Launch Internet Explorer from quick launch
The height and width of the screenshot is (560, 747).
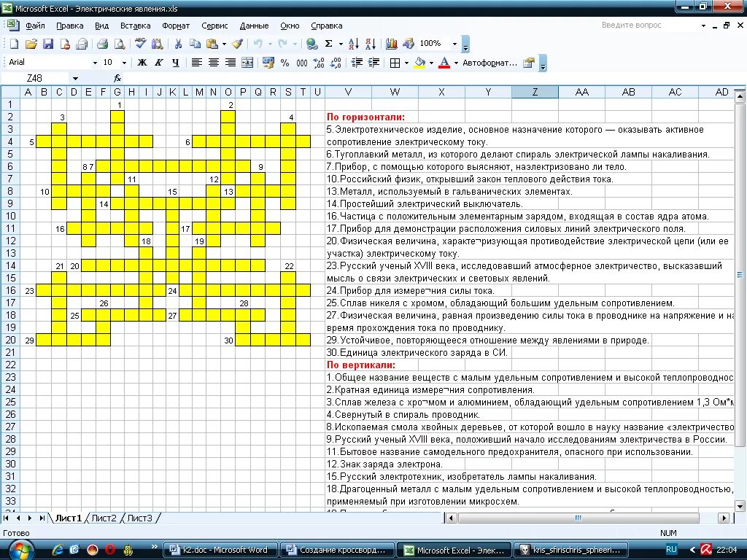pyautogui.click(x=58, y=550)
